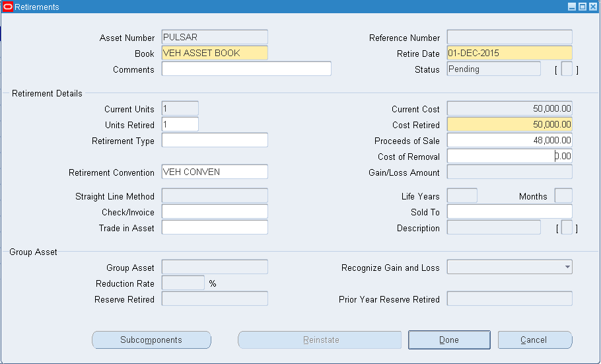Click the flexfield box beside Description
Screen dimensions: 601x364
click(x=566, y=228)
